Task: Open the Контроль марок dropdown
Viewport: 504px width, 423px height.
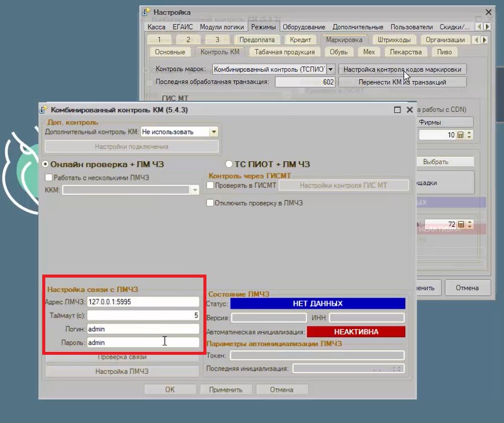Action: point(331,69)
